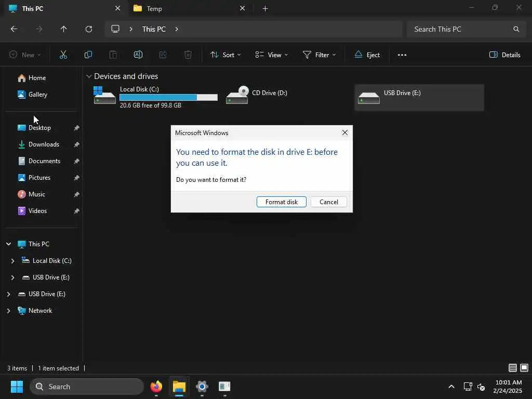Collapse the This PC tree node

(8, 244)
